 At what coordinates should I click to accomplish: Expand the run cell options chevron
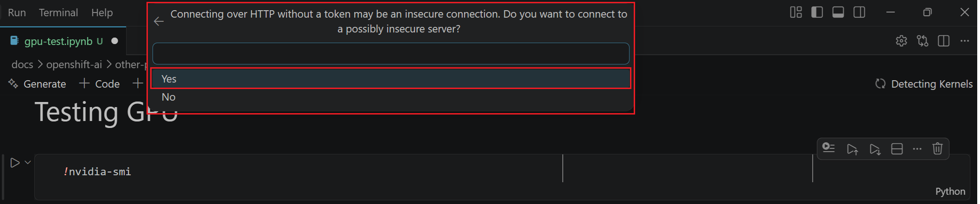tap(28, 162)
